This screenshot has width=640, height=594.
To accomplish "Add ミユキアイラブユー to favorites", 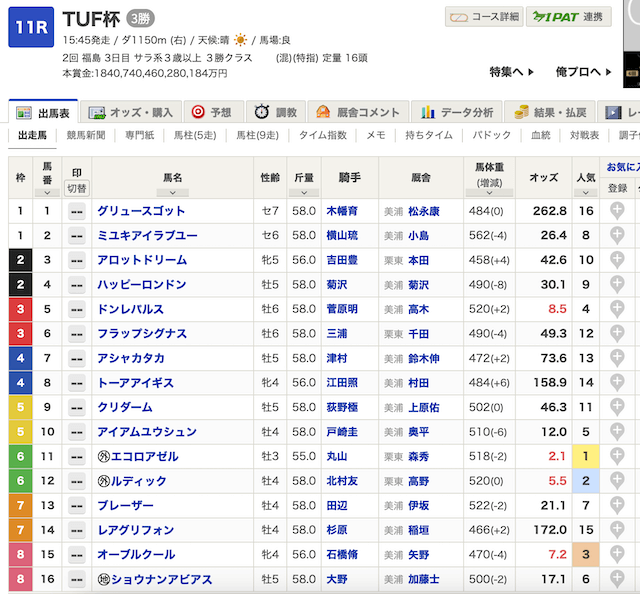I will point(617,236).
